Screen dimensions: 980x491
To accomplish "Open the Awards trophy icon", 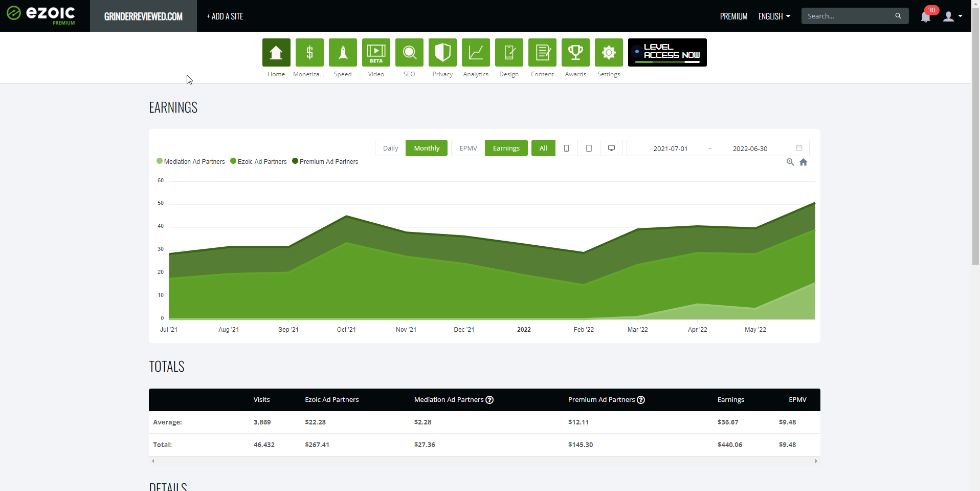I will (x=575, y=52).
